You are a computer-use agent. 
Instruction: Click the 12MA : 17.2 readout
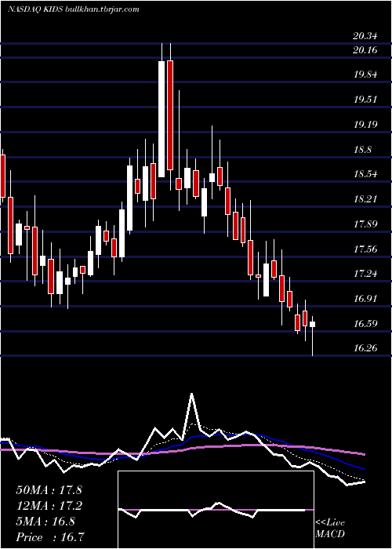(49, 506)
